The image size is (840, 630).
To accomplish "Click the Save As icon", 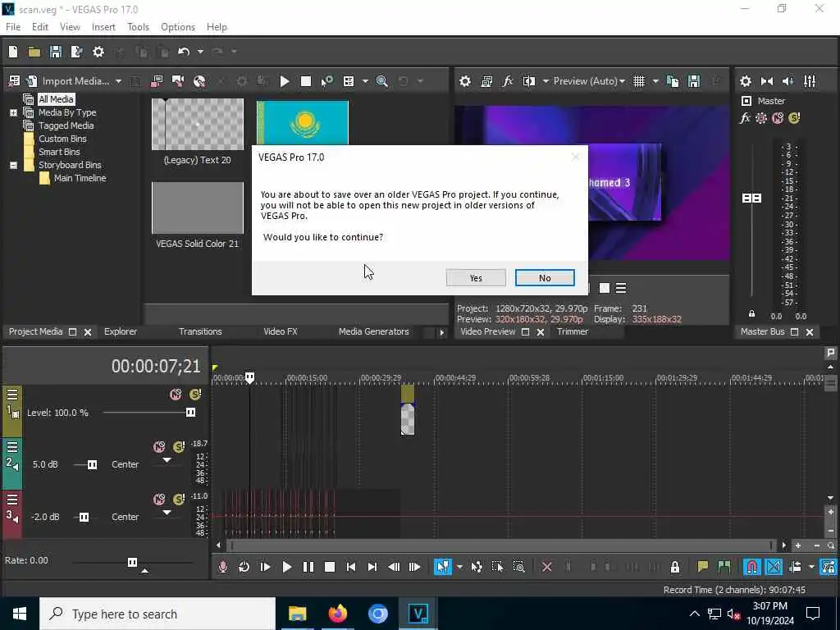I will click(x=76, y=52).
